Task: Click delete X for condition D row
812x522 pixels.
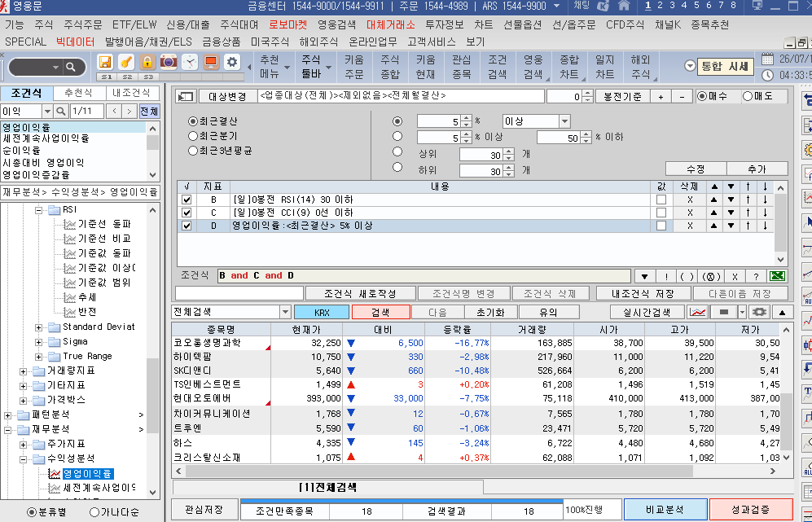Action: (x=690, y=226)
